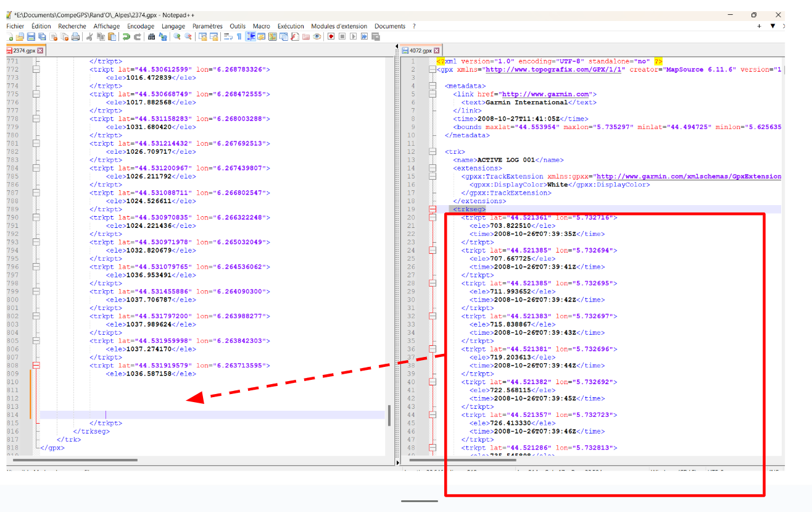This screenshot has width=812, height=512.
Task: Open the Replace toolbar icon
Action: (x=162, y=36)
